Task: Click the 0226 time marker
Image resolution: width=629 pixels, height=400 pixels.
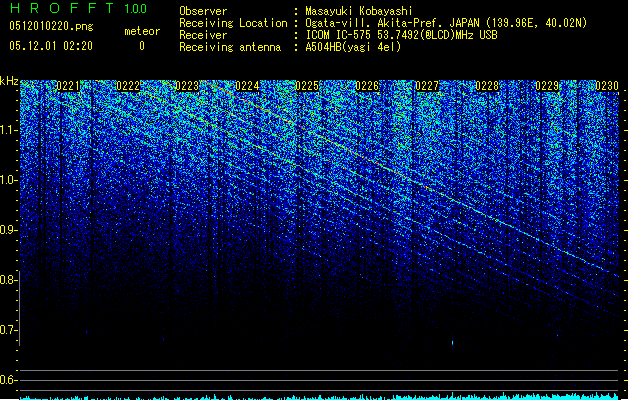Action: coord(367,86)
